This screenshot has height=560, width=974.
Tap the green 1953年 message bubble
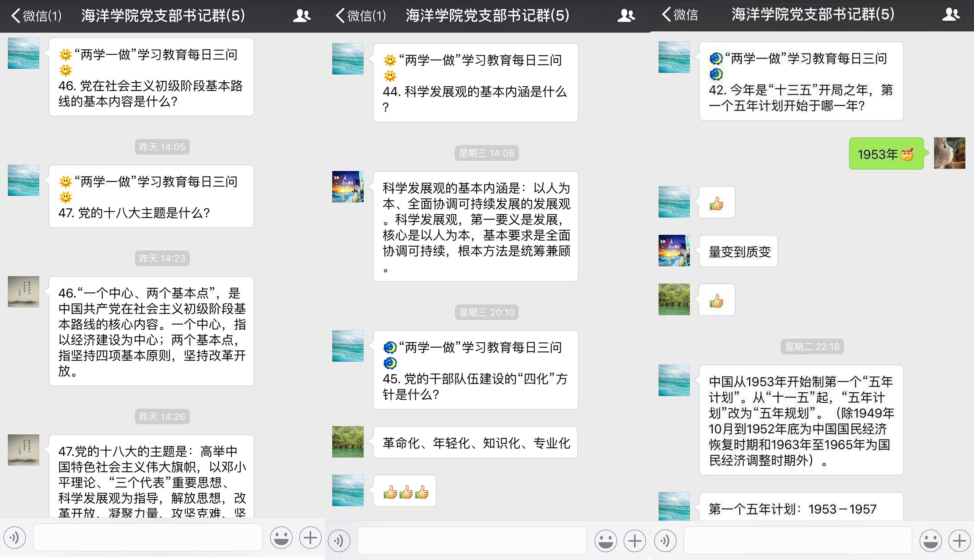point(886,154)
